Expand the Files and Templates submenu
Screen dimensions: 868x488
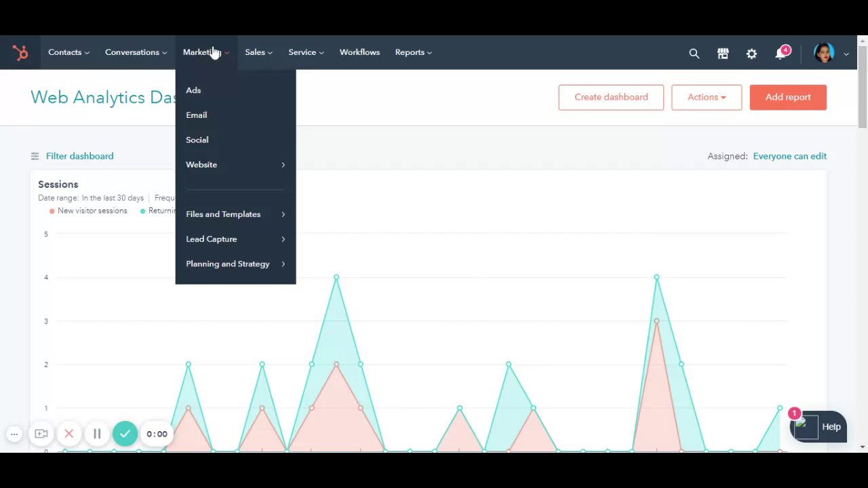pos(235,214)
